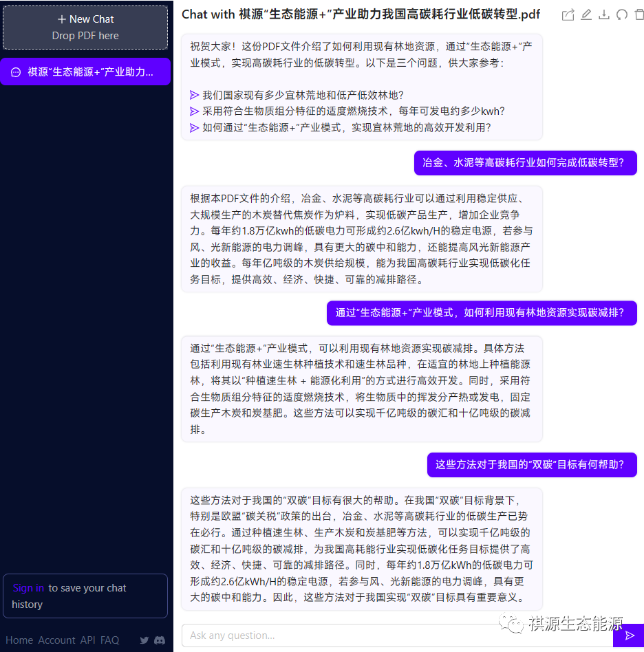The image size is (644, 652).
Task: Click "to save your chat history" text
Action: point(69,596)
